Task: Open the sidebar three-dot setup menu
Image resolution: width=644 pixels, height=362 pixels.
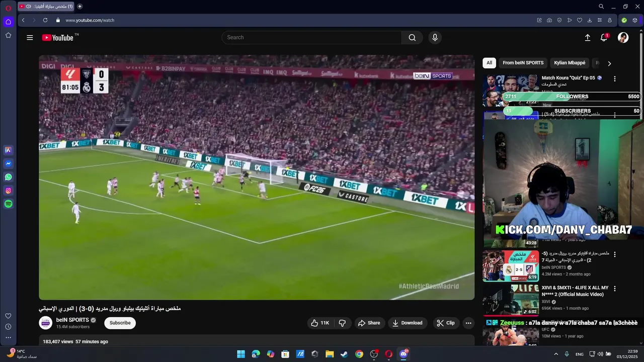Action: 8,337
